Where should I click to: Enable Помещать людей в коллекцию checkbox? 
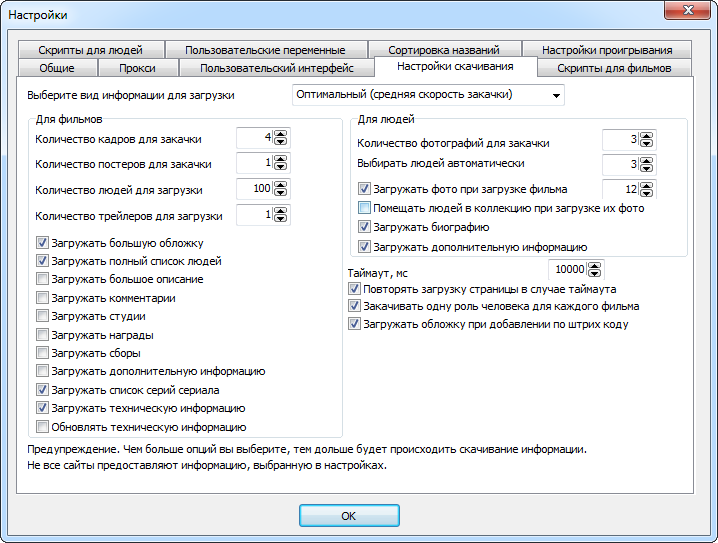364,208
